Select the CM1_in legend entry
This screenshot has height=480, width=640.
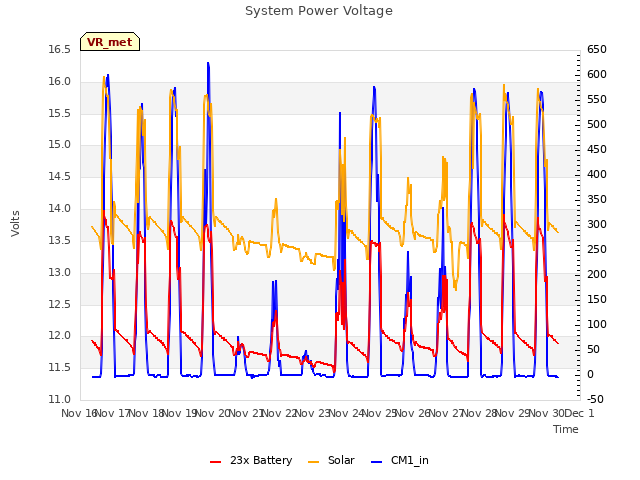400,460
